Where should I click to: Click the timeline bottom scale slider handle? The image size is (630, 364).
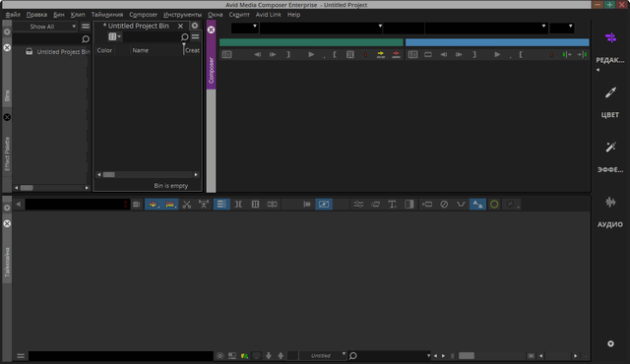tap(467, 355)
